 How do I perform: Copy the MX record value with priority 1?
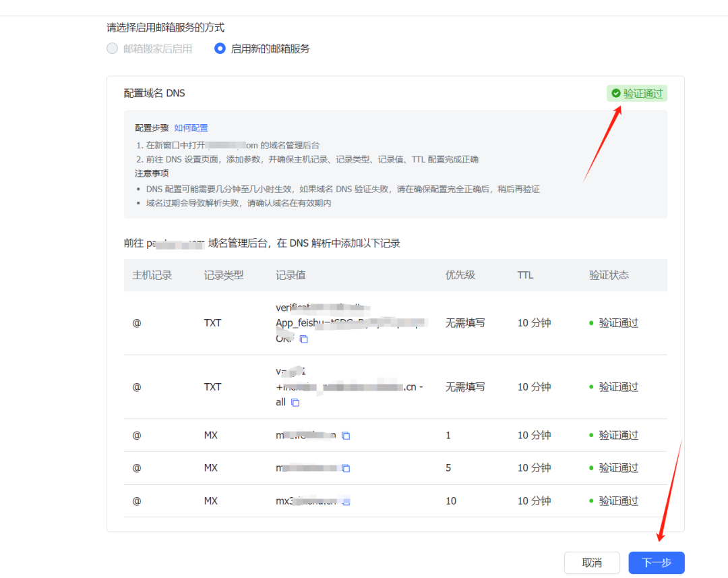[346, 436]
